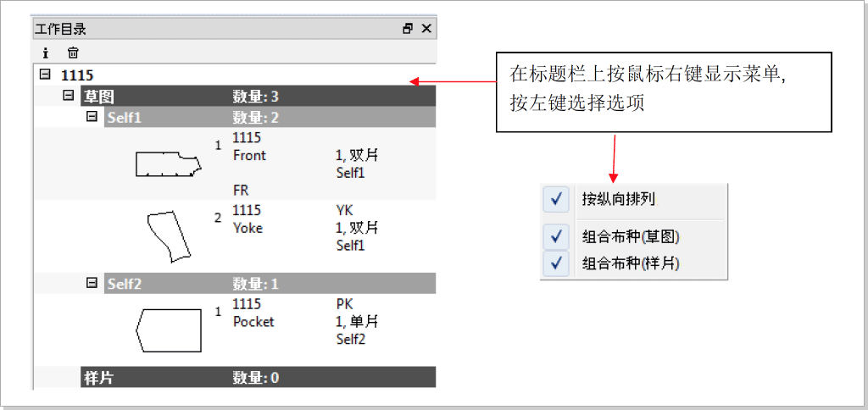Collapse the Self2 fabric group
868x410 pixels.
[x=92, y=284]
